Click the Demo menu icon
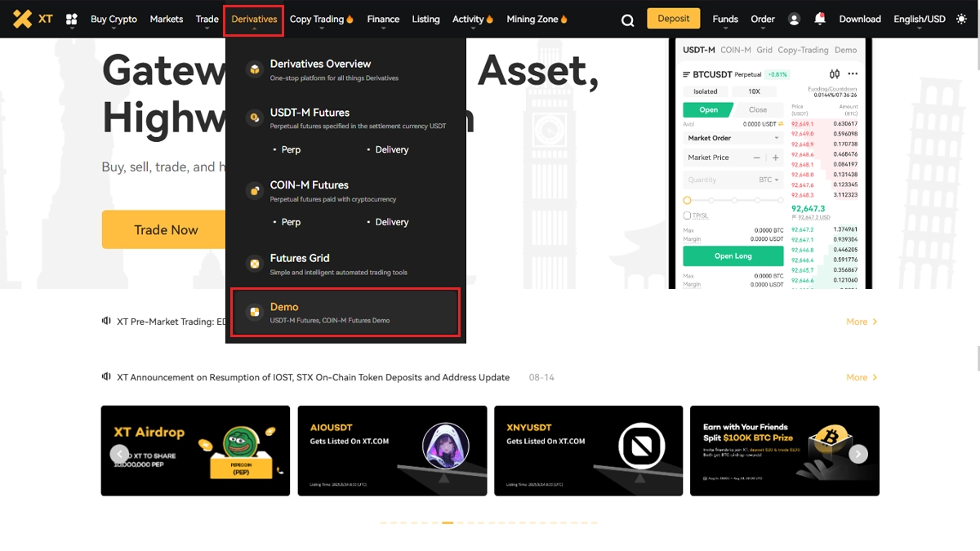The image size is (980, 551). (x=255, y=312)
